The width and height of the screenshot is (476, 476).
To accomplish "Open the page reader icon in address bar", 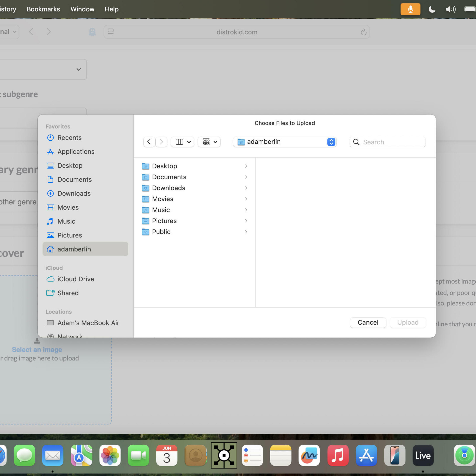I will click(111, 32).
